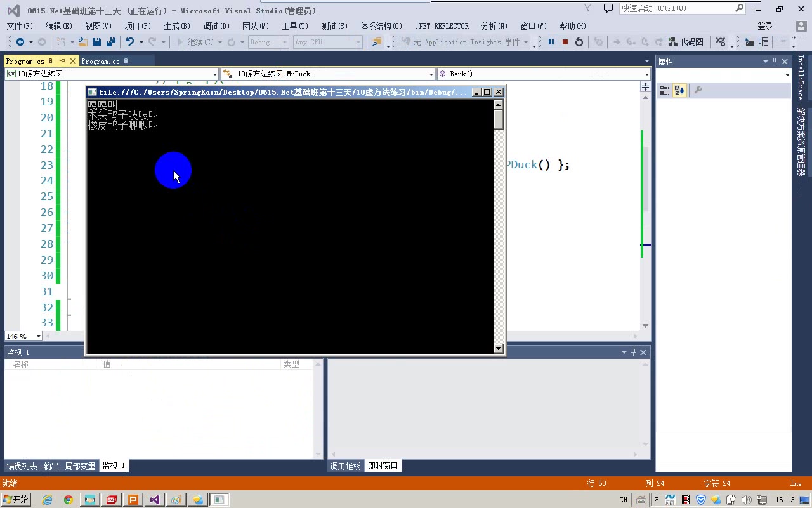Open the Properties panel window-position dropdown arrow

(765, 62)
